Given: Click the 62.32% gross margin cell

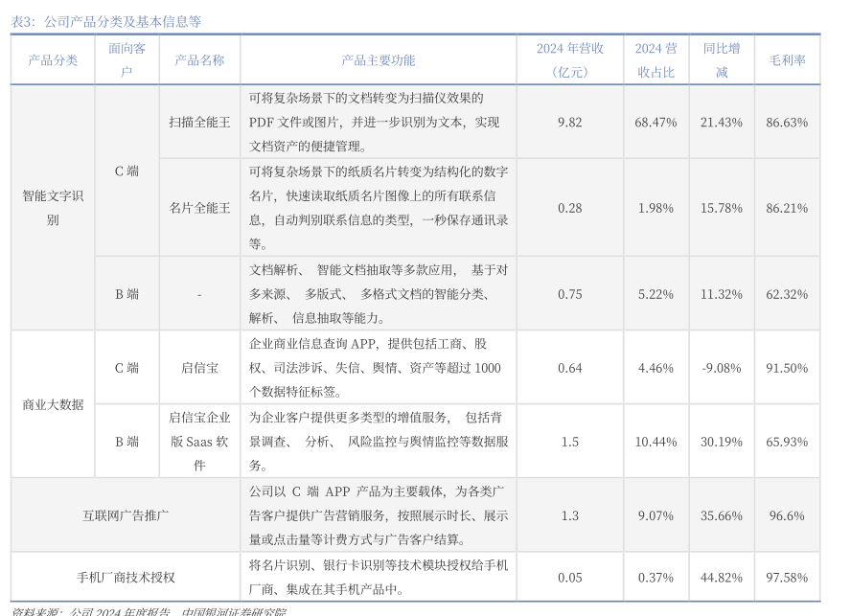Looking at the screenshot, I should click(787, 294).
